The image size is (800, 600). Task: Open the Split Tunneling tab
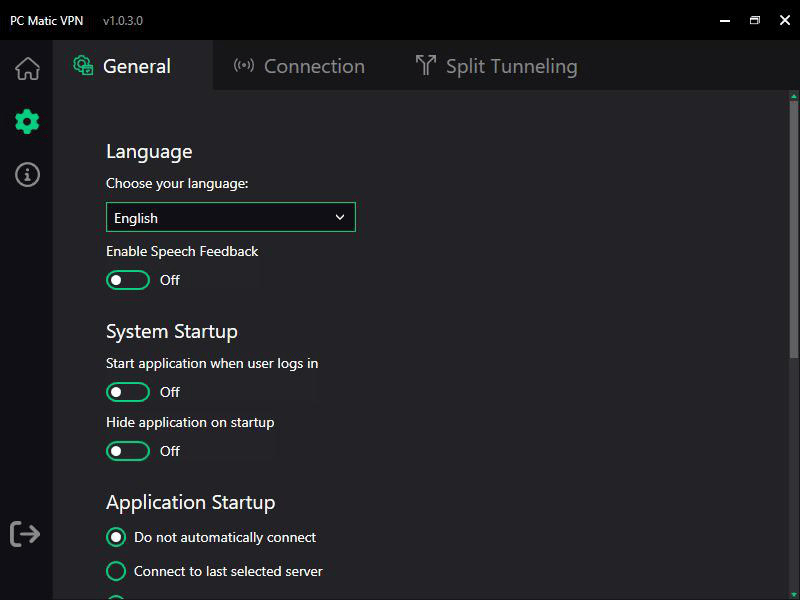495,65
